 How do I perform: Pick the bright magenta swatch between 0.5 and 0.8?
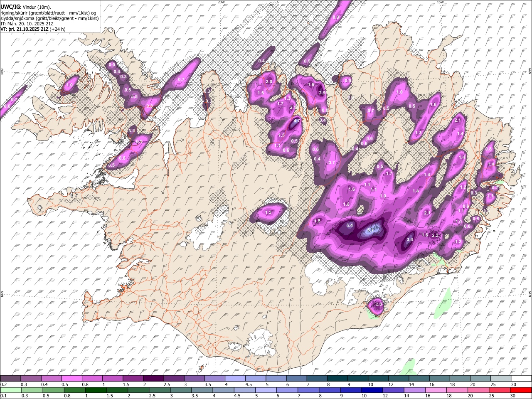[x=72, y=379]
